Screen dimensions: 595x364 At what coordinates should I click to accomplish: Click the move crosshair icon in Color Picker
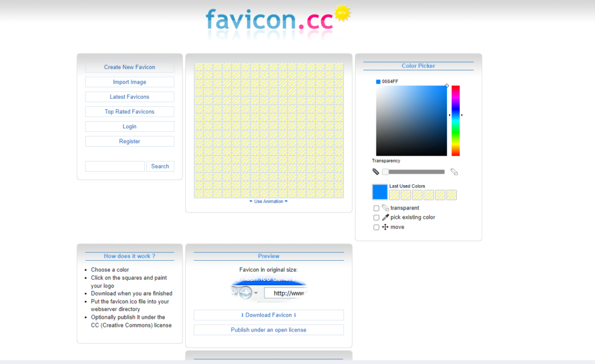click(x=385, y=226)
